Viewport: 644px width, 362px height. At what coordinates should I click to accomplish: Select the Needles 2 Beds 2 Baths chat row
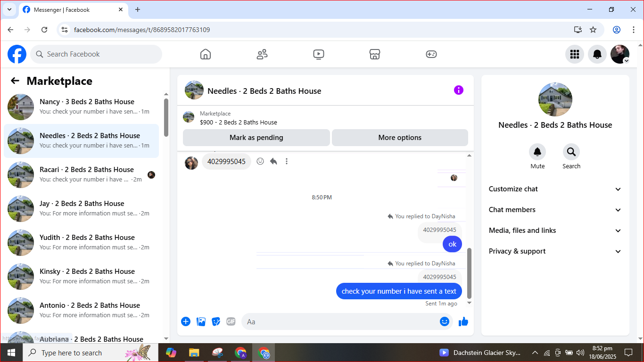(81, 141)
